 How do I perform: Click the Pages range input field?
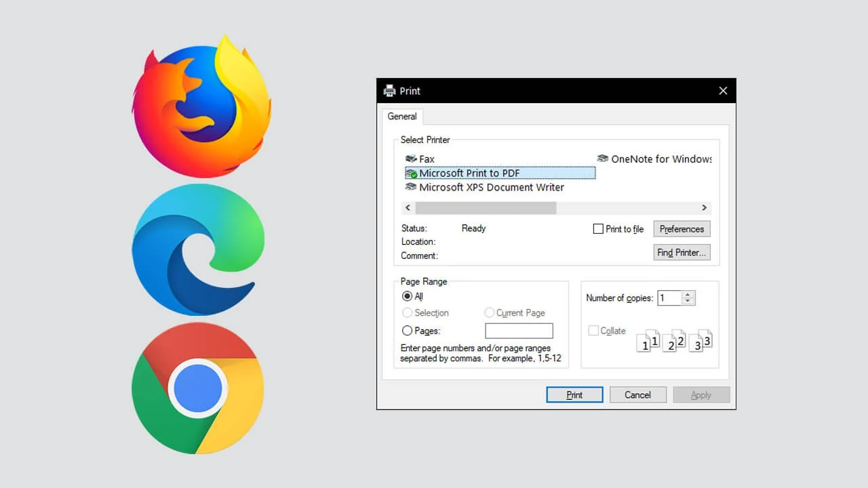pos(519,331)
